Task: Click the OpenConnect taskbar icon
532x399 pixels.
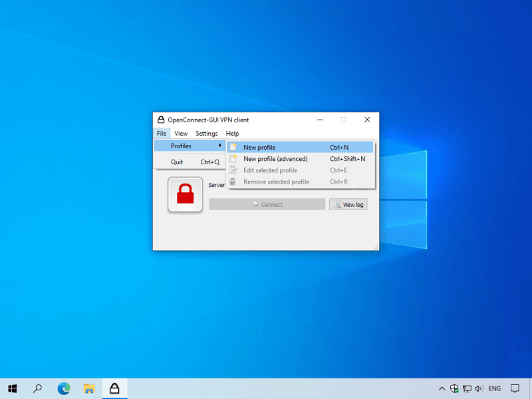Action: click(114, 388)
